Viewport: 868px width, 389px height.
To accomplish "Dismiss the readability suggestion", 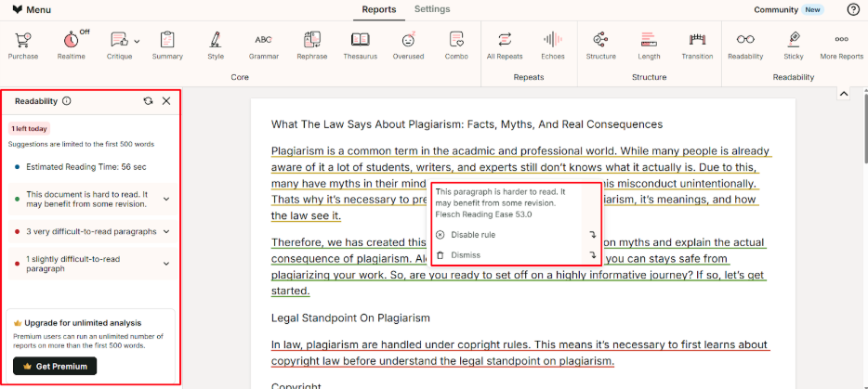I will [x=465, y=254].
